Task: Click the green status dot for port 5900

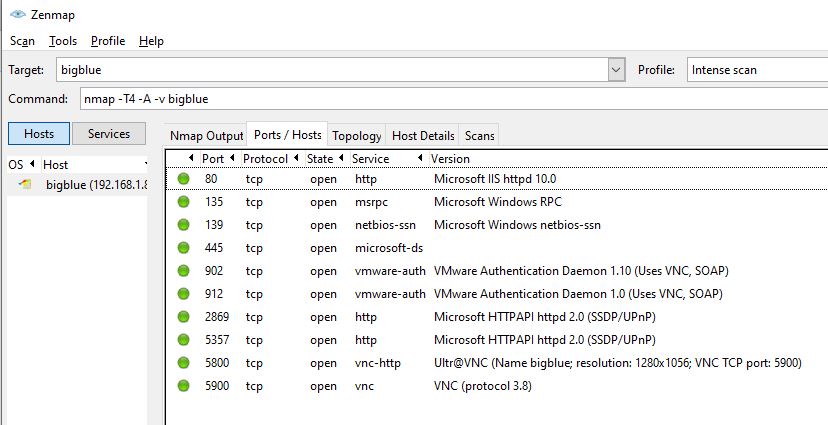Action: pos(183,386)
